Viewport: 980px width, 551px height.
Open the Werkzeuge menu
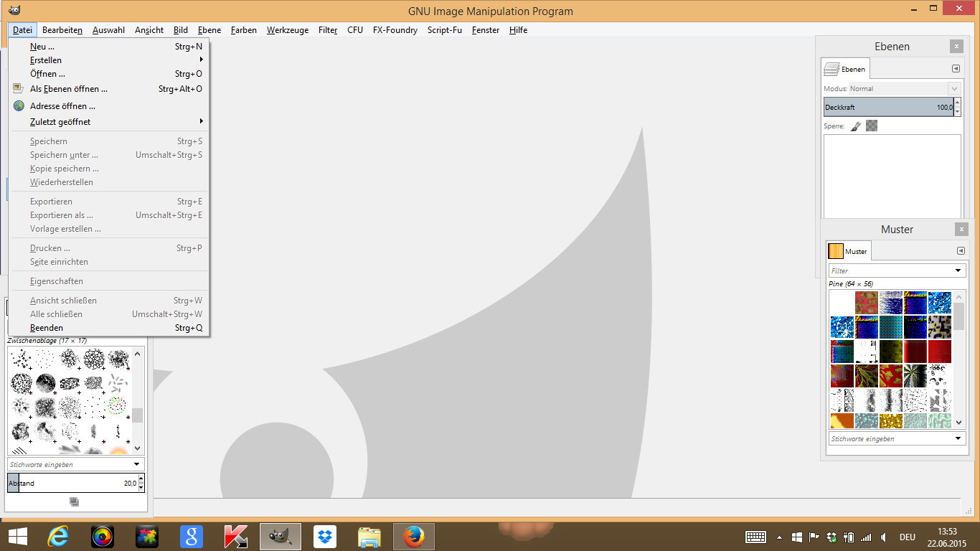(288, 30)
